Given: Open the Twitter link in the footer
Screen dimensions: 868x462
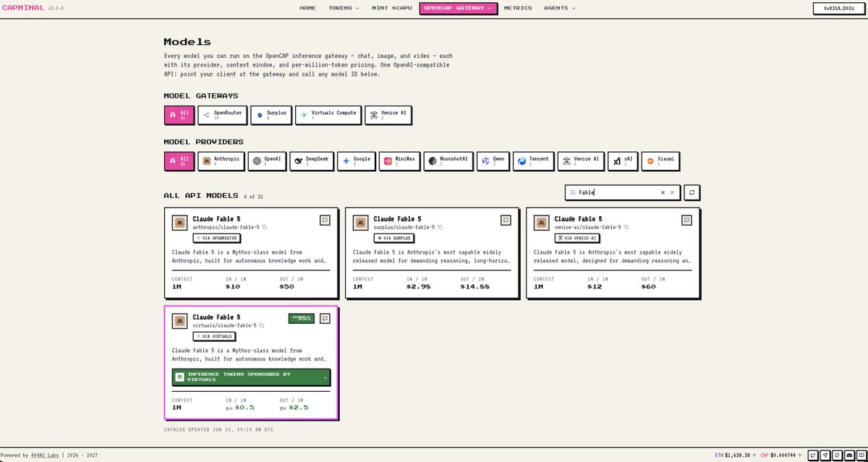Looking at the screenshot, I should (x=814, y=455).
